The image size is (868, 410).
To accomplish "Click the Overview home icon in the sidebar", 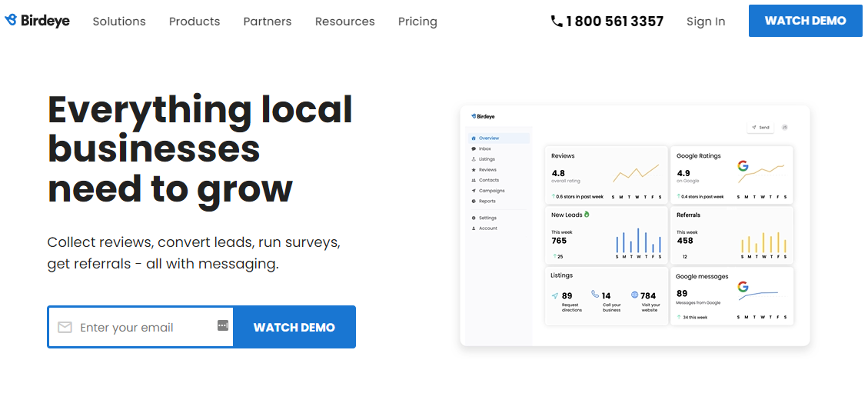I will coord(474,138).
